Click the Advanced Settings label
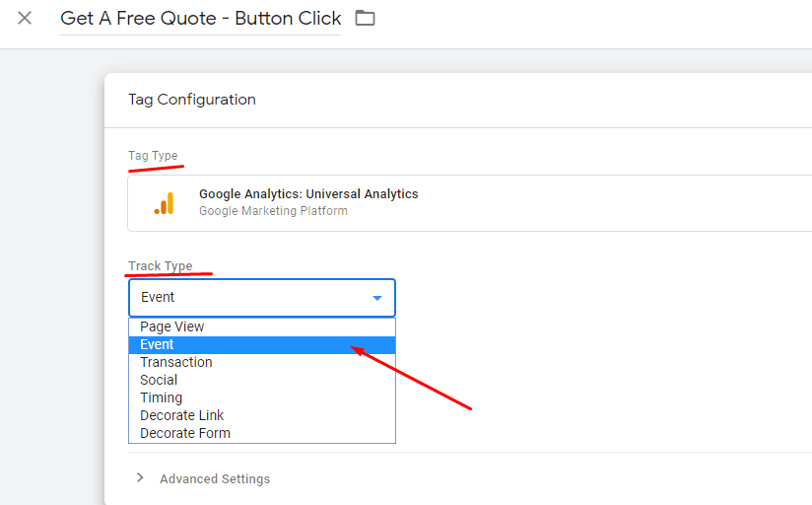Viewport: 812px width, 505px height. 215,479
